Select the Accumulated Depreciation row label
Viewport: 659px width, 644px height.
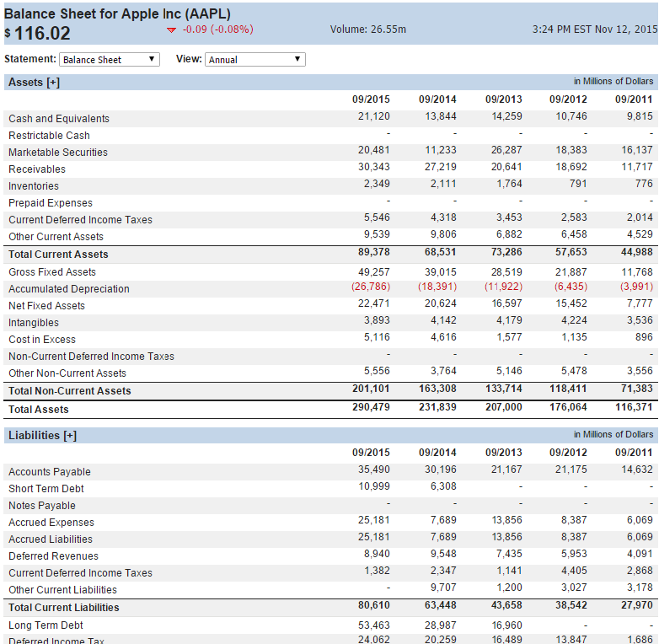(x=69, y=289)
